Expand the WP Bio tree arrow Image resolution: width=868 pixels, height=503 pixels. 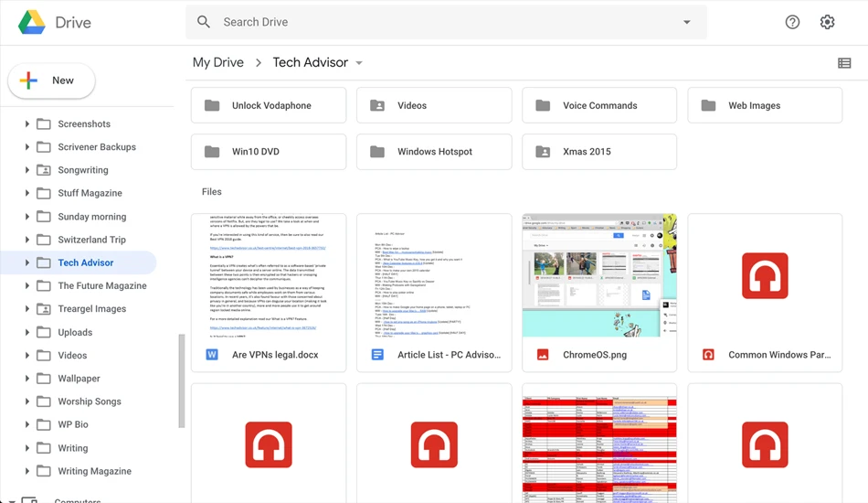pos(26,425)
